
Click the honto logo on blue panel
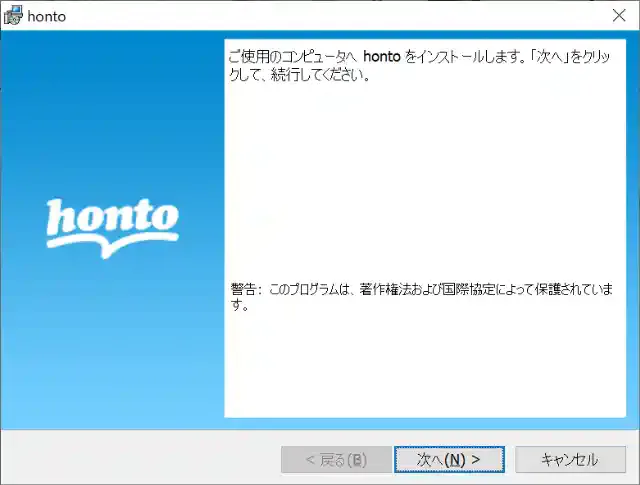coord(112,228)
